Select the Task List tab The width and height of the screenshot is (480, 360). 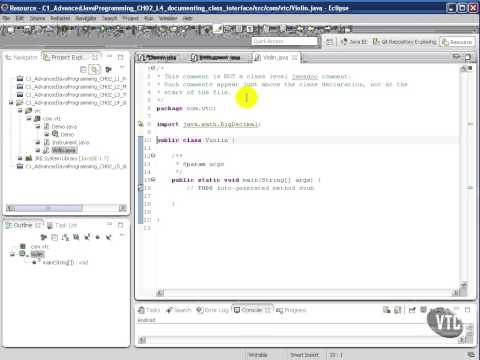point(62,226)
